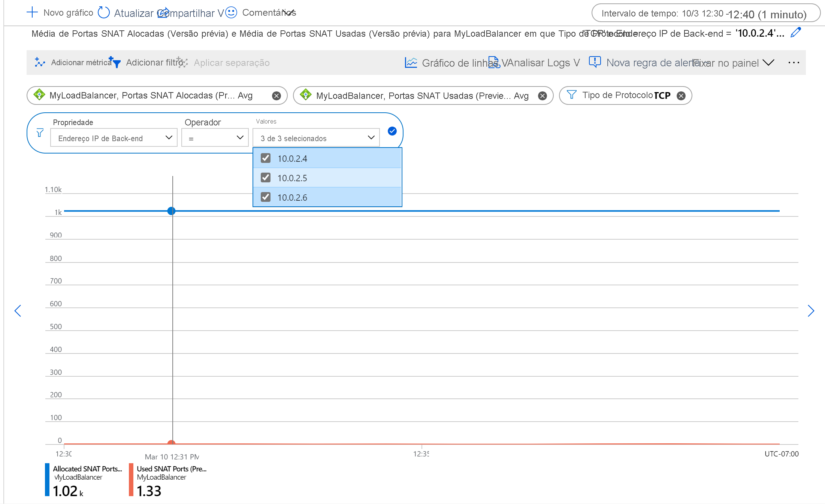Select the Portas SNAT Alocadas Avg metric chip

pyautogui.click(x=157, y=95)
